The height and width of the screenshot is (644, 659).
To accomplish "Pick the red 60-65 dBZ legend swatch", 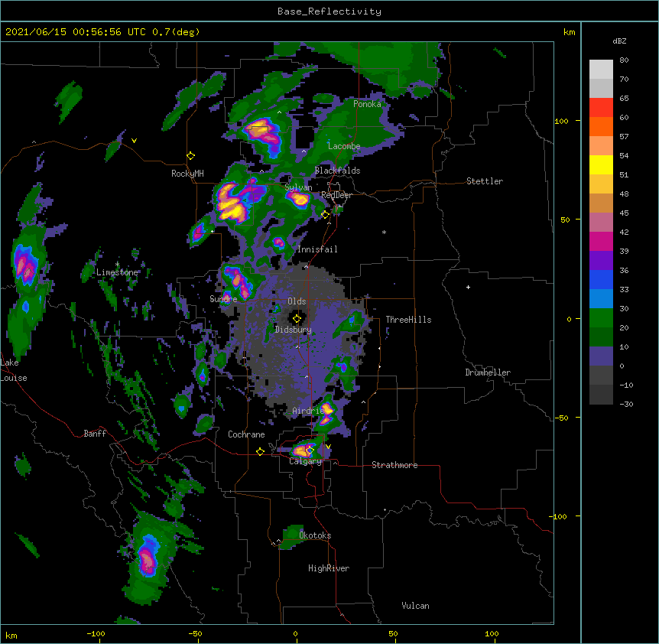I will [x=601, y=108].
